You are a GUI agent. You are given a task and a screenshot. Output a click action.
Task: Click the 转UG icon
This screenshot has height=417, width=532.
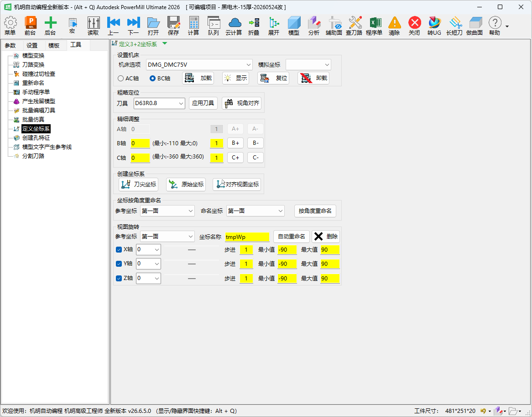click(434, 26)
